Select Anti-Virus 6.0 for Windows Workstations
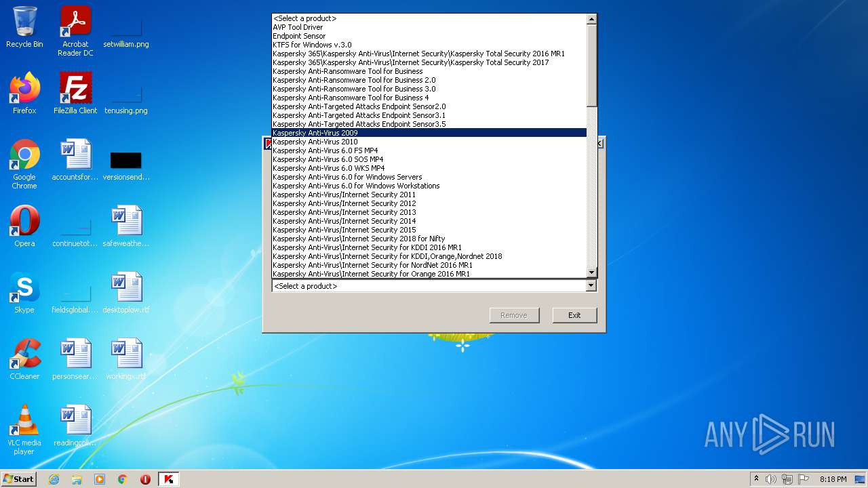The width and height of the screenshot is (868, 488). coord(429,186)
